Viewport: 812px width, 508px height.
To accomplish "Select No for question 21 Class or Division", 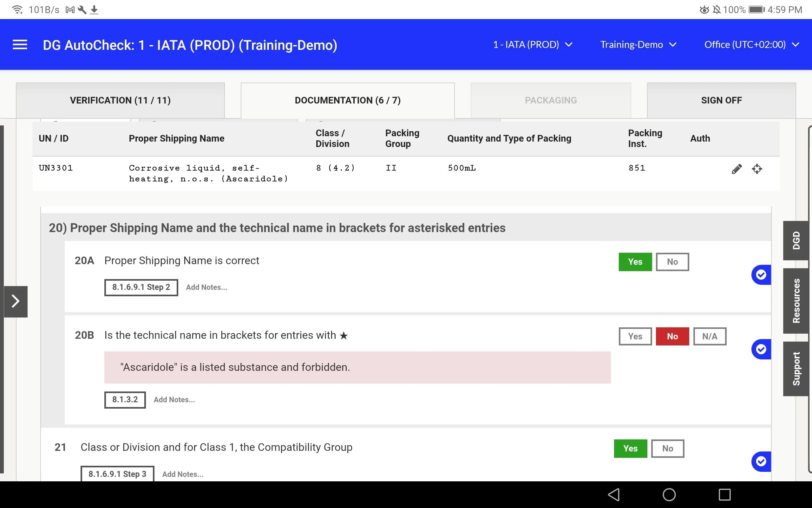I will click(668, 449).
